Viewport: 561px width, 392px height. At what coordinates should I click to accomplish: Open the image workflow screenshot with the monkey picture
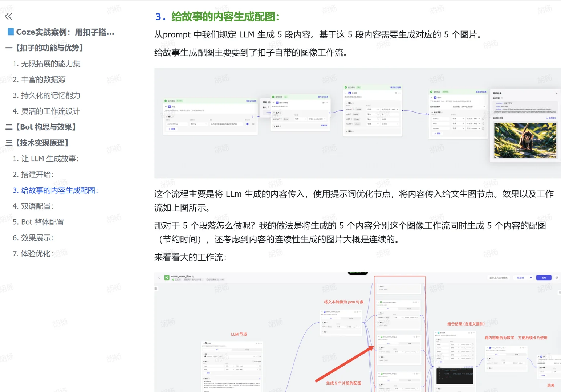click(358, 123)
